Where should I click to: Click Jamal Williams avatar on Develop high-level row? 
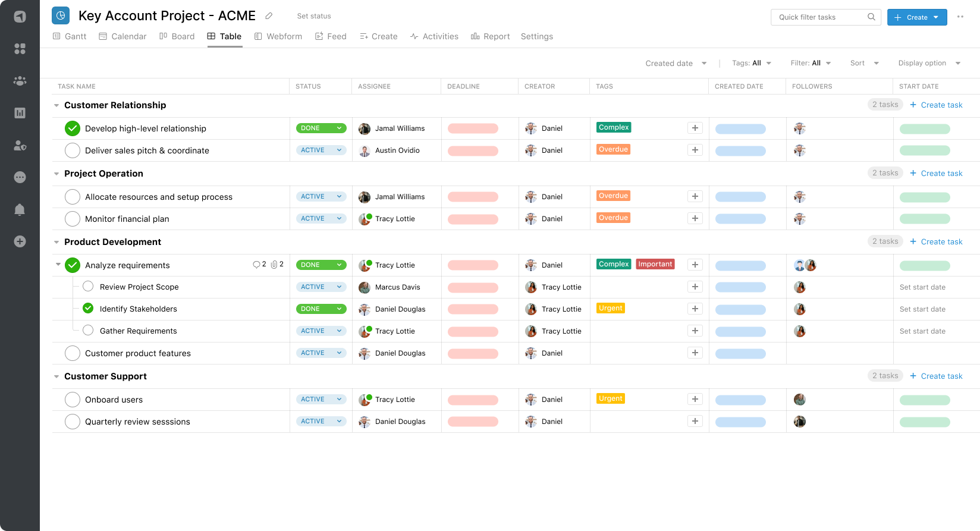(x=365, y=128)
